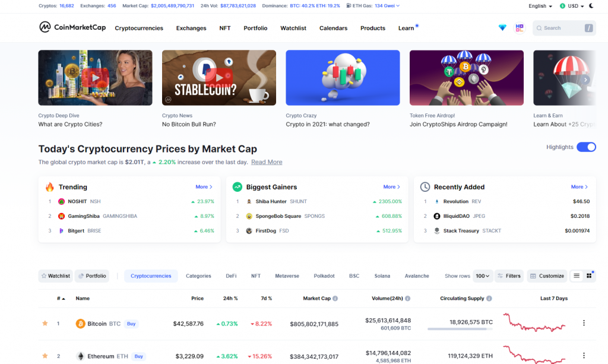
Task: Click the Biggest Gainers green arrow icon
Action: pos(237,187)
